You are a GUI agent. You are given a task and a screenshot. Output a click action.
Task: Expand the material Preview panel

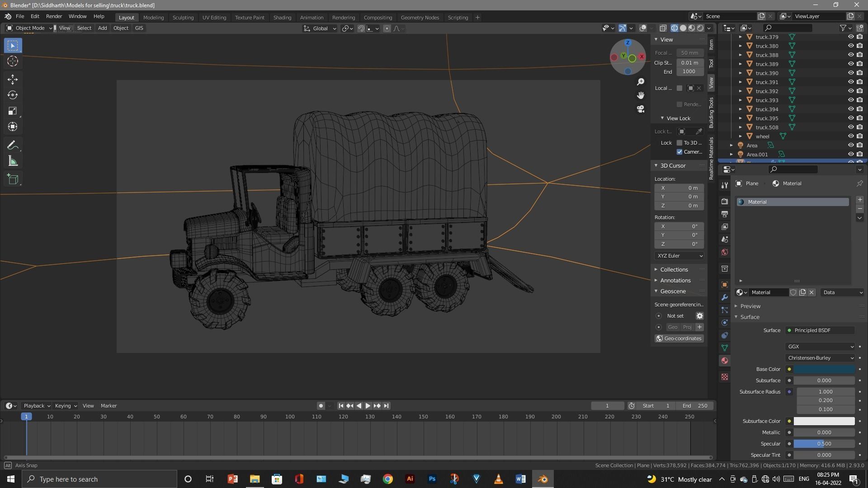750,306
